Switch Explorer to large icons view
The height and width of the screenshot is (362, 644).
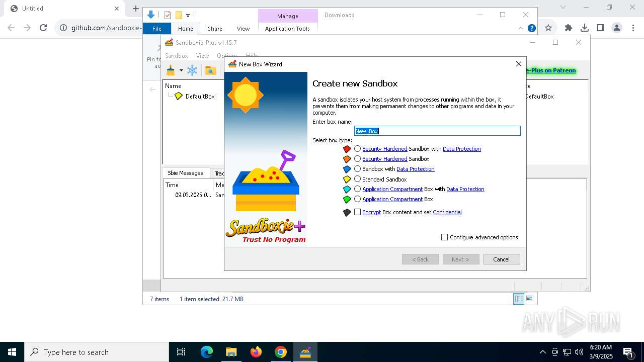click(529, 299)
